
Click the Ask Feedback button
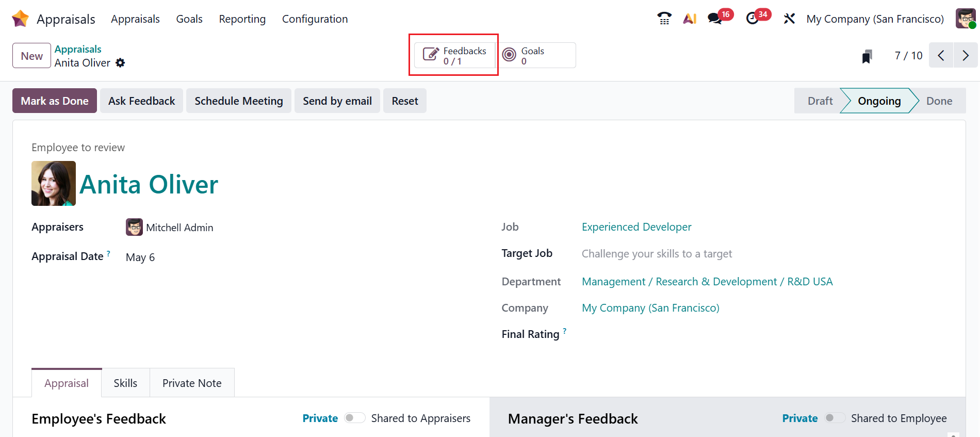[x=141, y=101]
